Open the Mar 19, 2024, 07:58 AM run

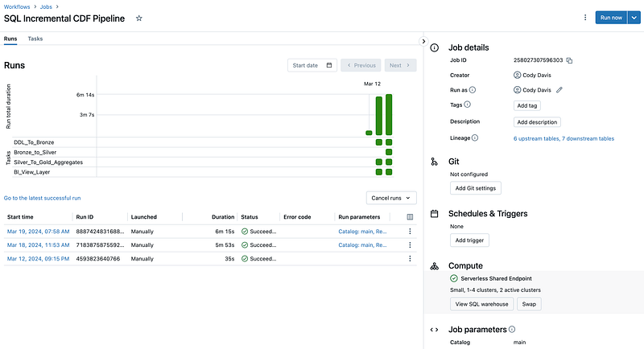(38, 232)
